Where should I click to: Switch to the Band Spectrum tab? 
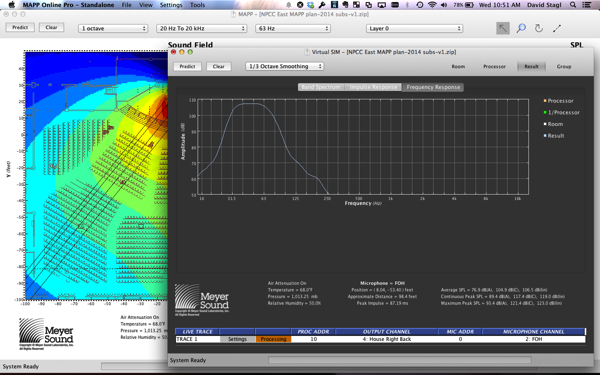(x=321, y=87)
